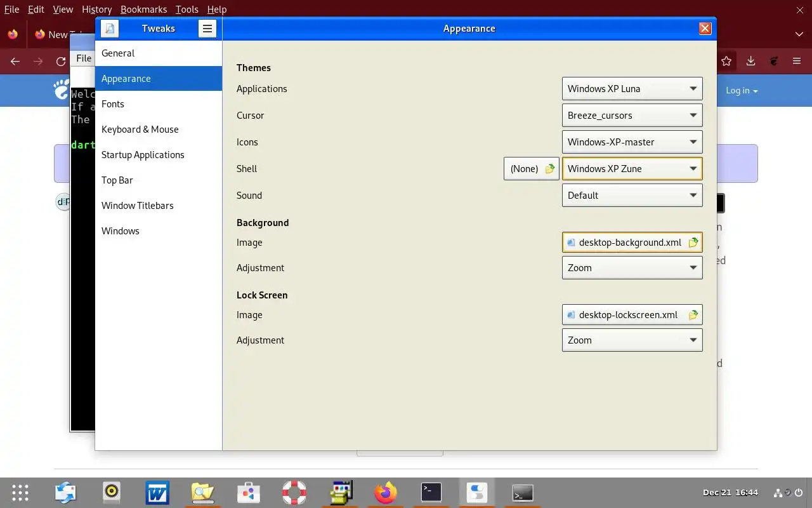This screenshot has width=812, height=508.
Task: Open the Tweaks hamburger menu
Action: click(x=207, y=29)
